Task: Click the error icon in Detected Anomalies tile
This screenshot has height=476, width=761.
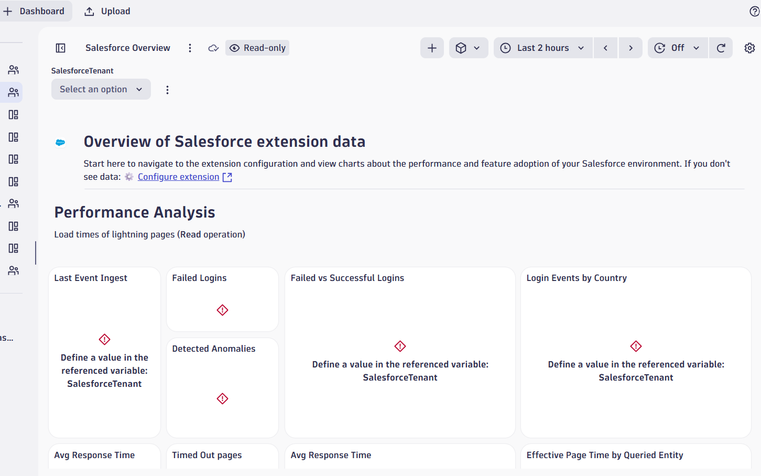Action: [222, 398]
